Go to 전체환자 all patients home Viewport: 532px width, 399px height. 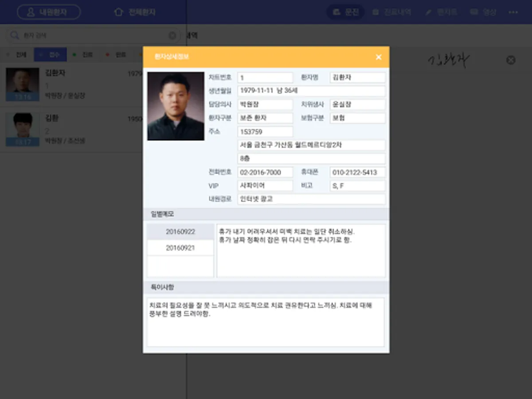tap(135, 12)
